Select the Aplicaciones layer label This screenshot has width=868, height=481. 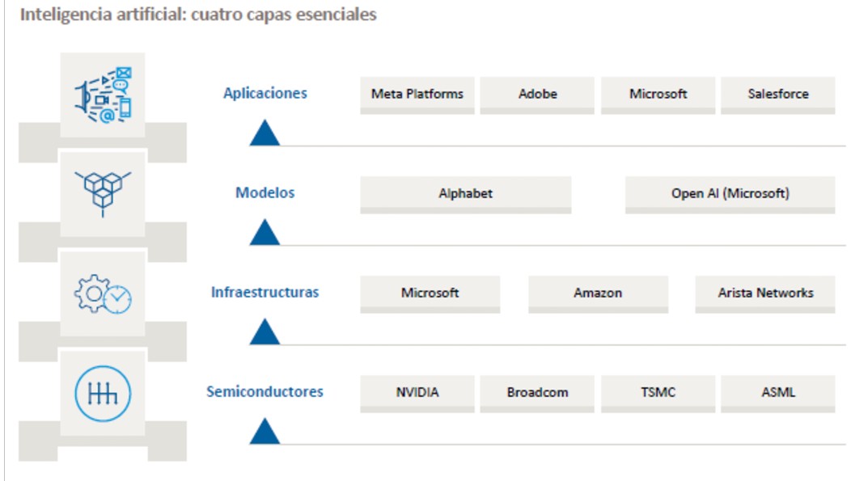pyautogui.click(x=265, y=93)
